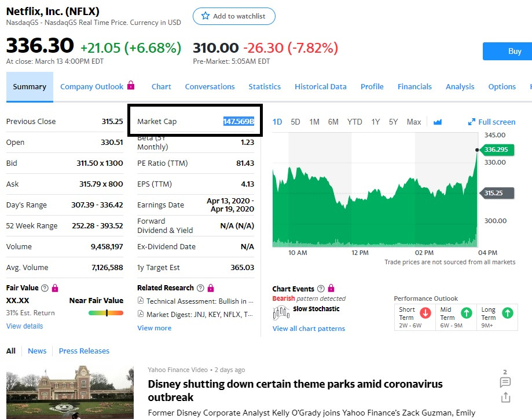
Task: Click the lock icon beside Related Research
Action: [x=211, y=288]
